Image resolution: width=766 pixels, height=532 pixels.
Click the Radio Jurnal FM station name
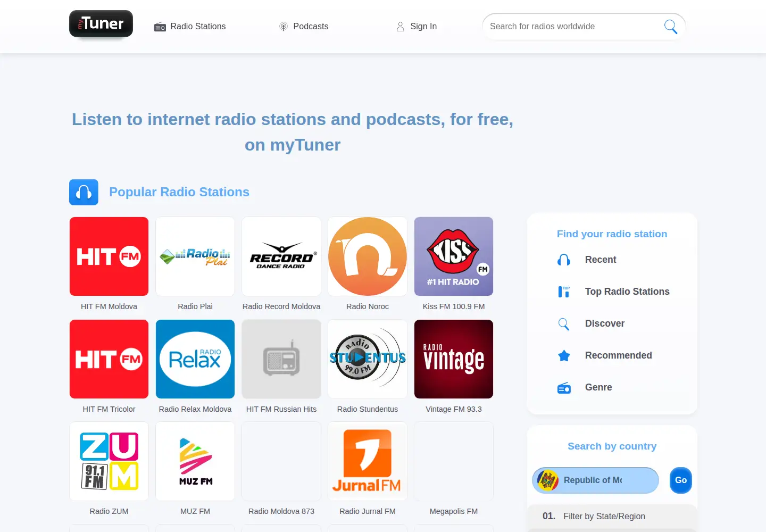[x=368, y=511]
